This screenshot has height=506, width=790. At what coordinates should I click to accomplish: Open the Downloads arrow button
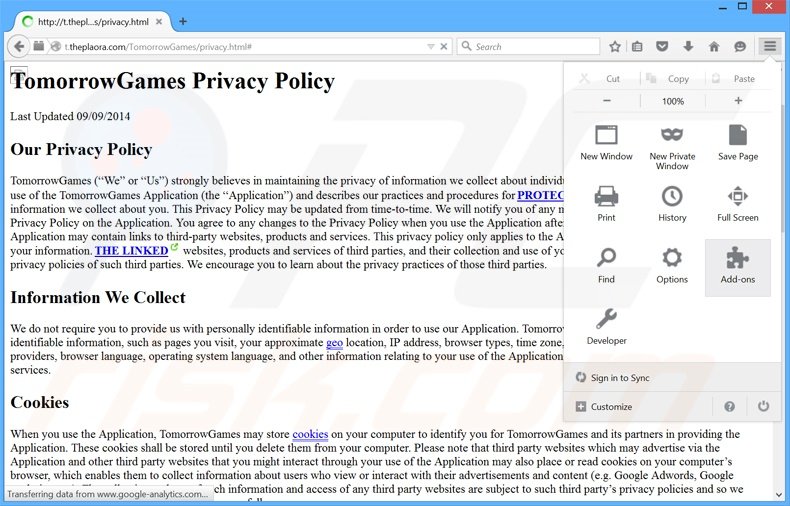pos(688,46)
